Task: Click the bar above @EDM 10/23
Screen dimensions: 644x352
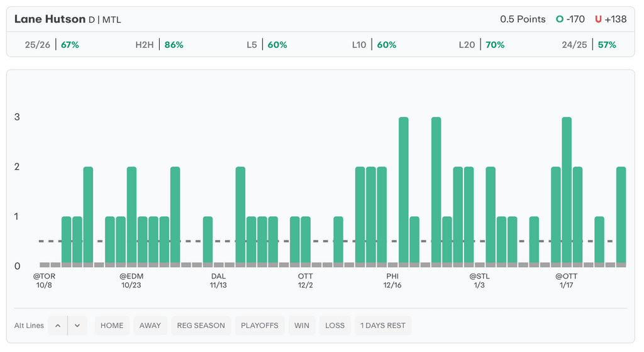Action: coord(131,214)
